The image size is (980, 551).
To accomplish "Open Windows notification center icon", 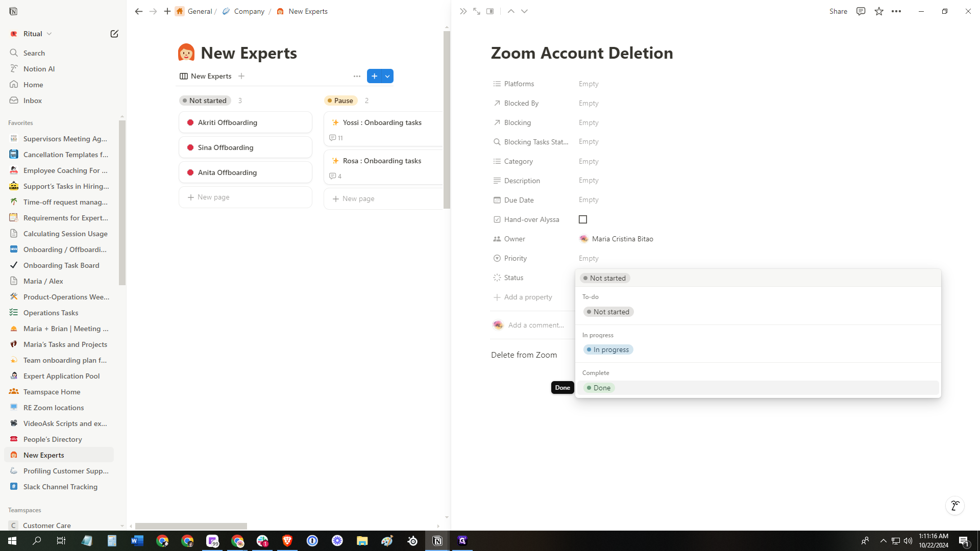I will click(x=964, y=541).
